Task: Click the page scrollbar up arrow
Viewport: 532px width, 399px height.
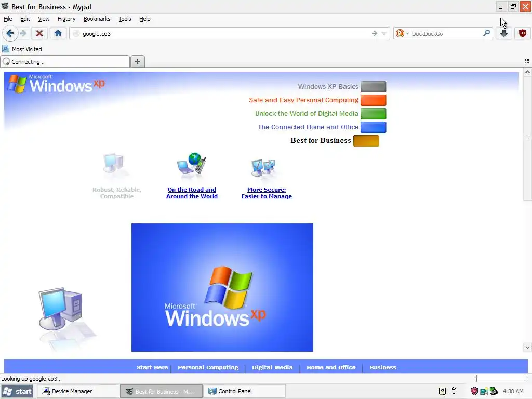Action: [527, 72]
